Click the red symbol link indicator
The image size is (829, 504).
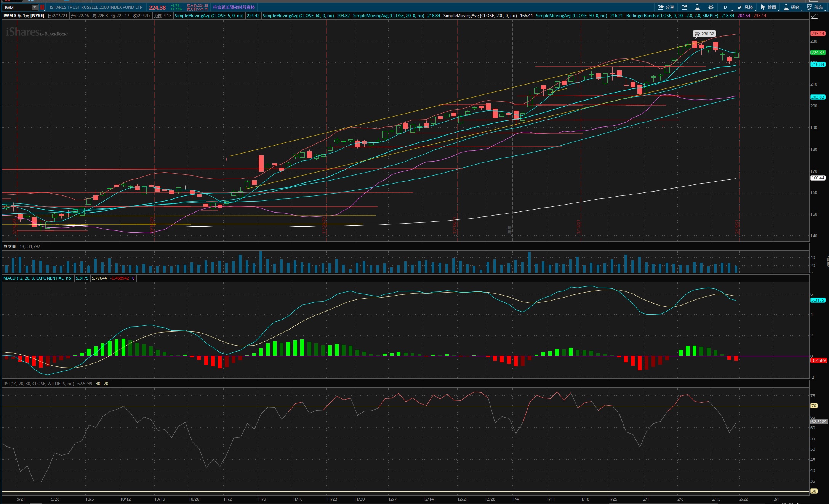point(42,7)
